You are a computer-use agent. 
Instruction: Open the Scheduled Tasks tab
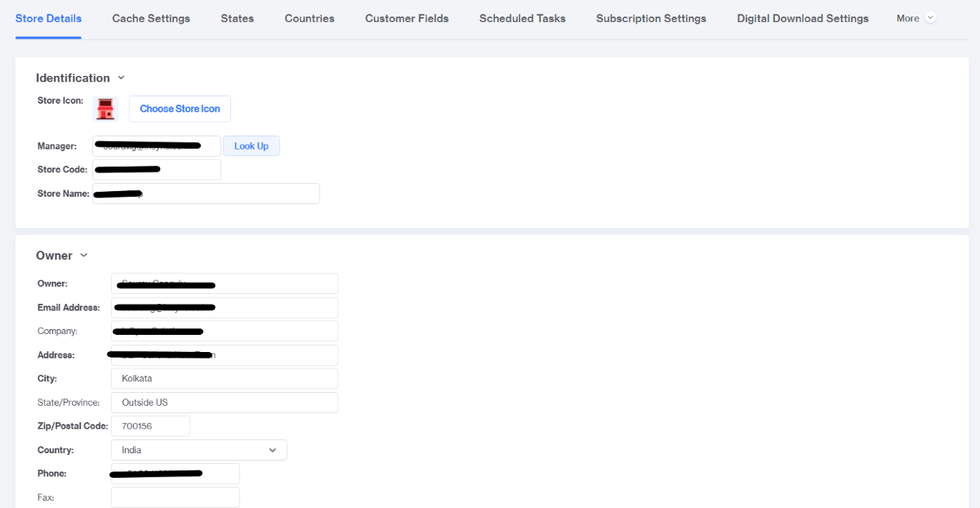tap(522, 18)
